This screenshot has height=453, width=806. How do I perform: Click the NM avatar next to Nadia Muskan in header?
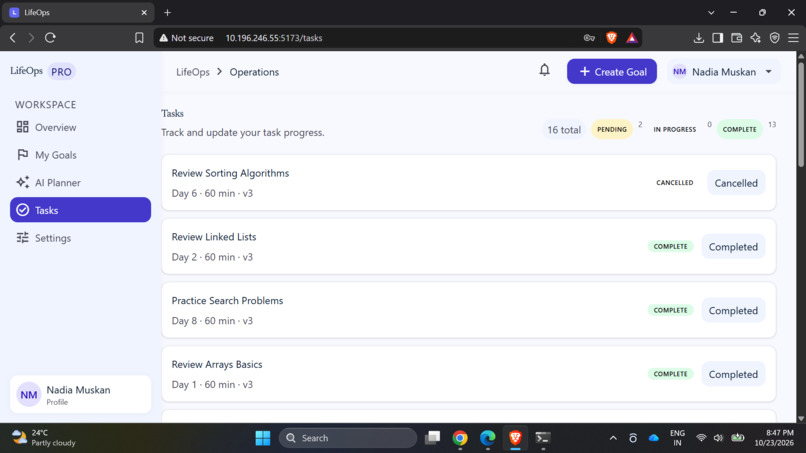pyautogui.click(x=679, y=71)
